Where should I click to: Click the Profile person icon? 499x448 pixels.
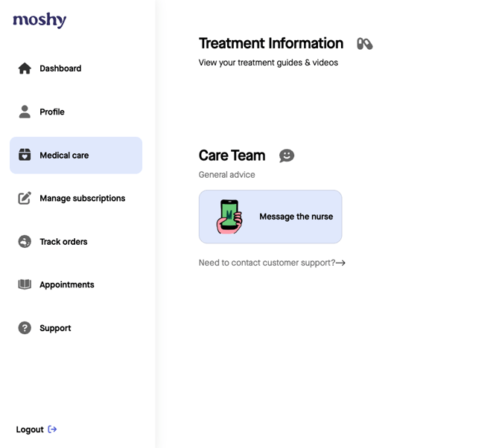click(25, 112)
